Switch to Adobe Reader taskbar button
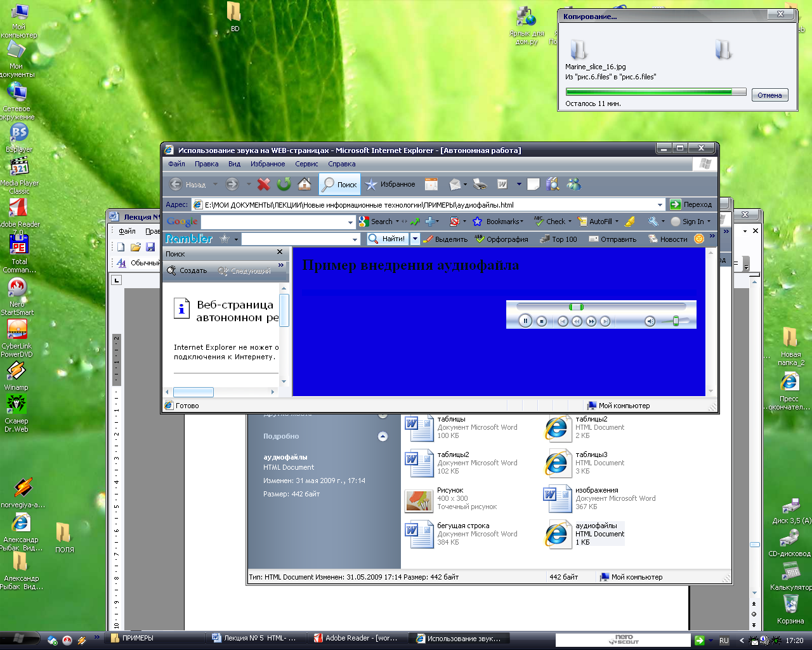 tap(358, 639)
